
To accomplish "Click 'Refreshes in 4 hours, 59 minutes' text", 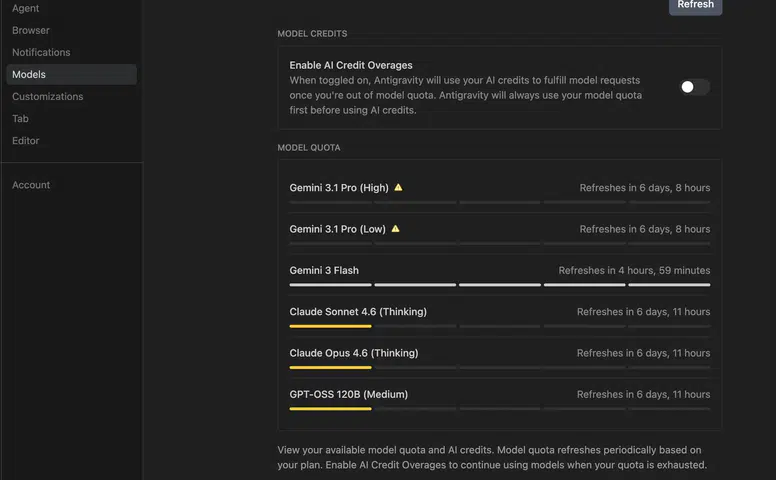I will click(634, 271).
